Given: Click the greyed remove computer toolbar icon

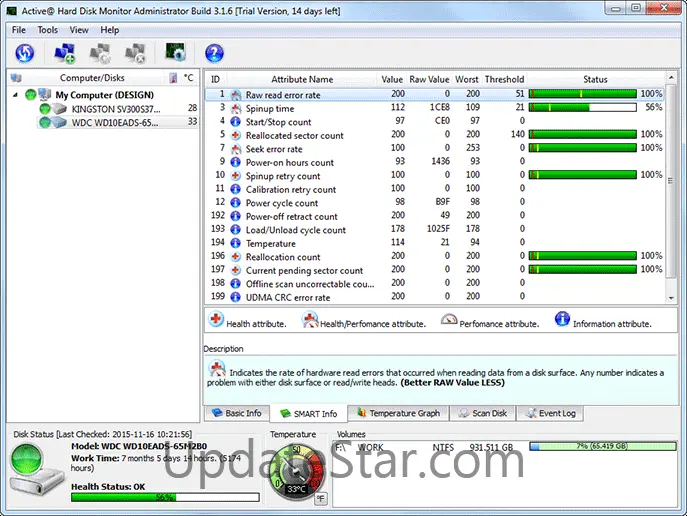Looking at the screenshot, I should click(x=135, y=53).
